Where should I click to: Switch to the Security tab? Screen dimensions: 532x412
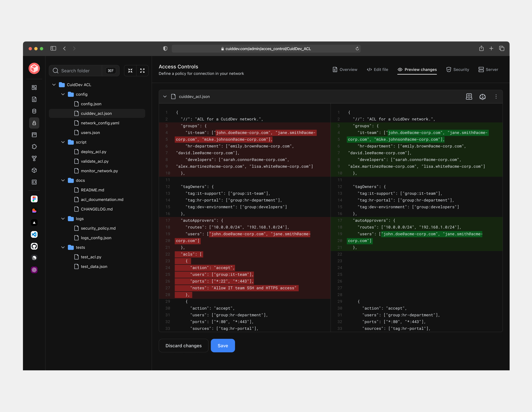(458, 70)
